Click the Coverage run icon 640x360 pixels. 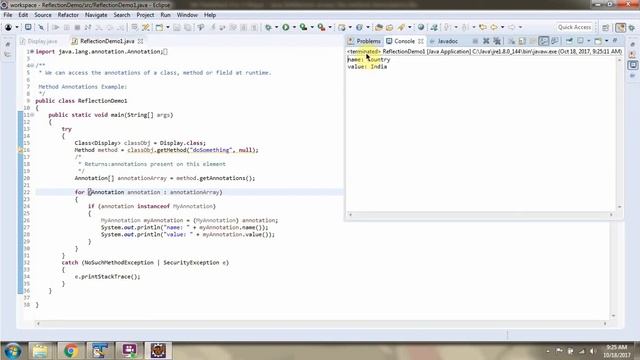point(303,27)
